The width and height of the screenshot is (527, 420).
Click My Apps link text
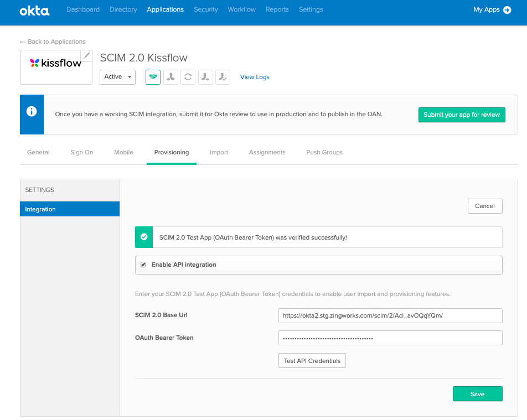(x=487, y=10)
